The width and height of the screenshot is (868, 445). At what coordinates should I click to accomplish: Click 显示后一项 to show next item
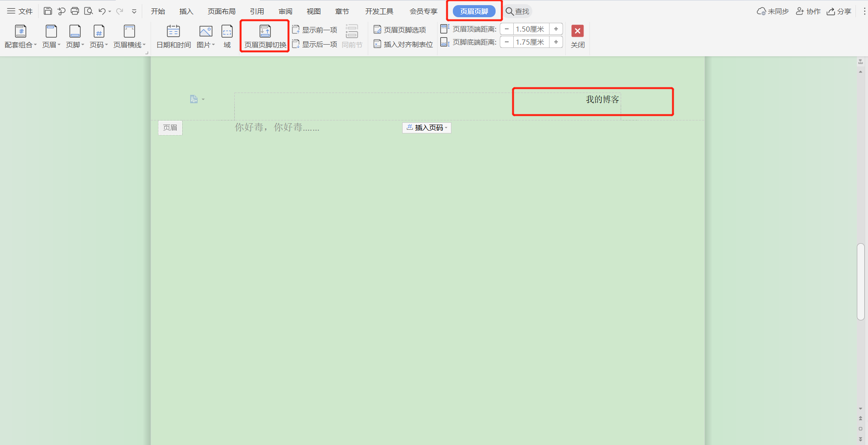[315, 44]
